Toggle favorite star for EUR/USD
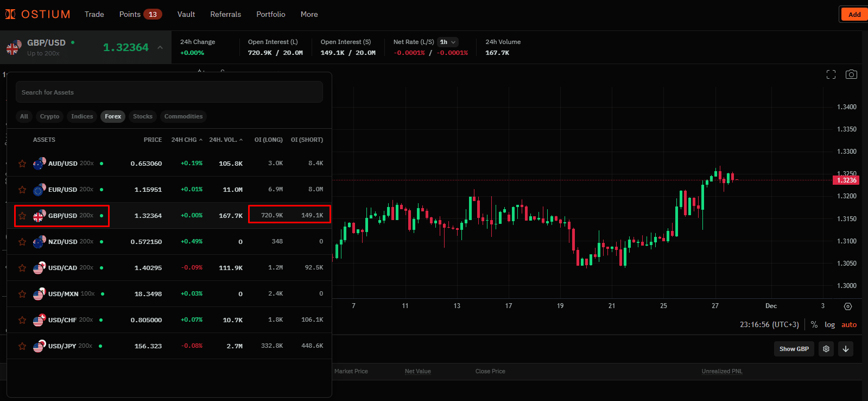The image size is (868, 401). point(22,190)
